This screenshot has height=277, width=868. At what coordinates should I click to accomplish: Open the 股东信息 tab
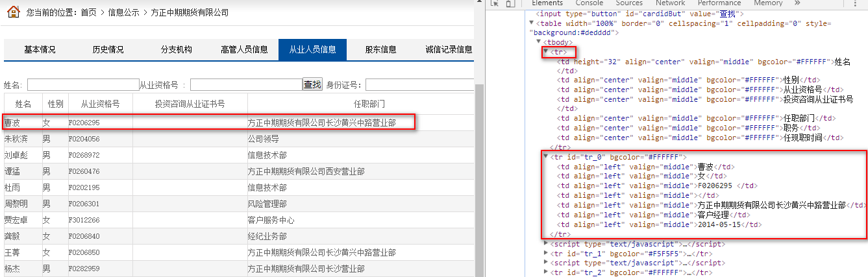(380, 50)
